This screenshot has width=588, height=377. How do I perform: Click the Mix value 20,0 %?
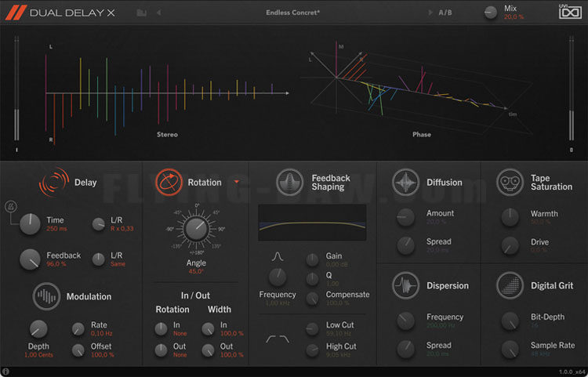point(514,17)
